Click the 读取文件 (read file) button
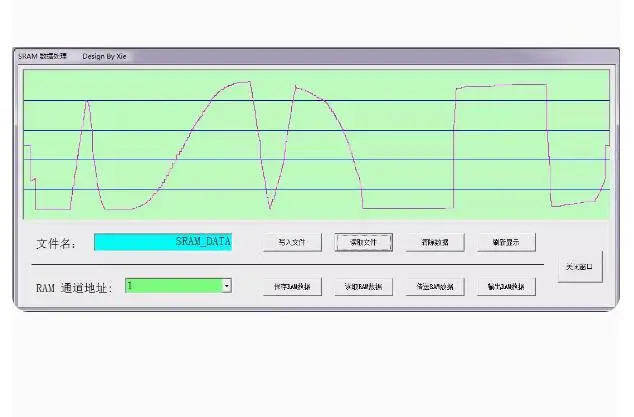The width and height of the screenshot is (634, 417). [363, 242]
